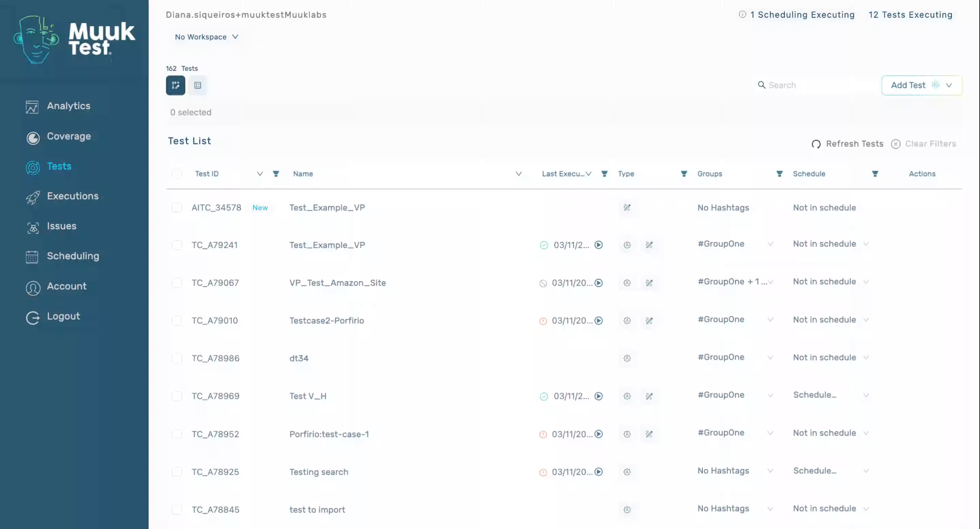Sort the Name column using its chevron
The height and width of the screenshot is (529, 980).
pos(519,174)
